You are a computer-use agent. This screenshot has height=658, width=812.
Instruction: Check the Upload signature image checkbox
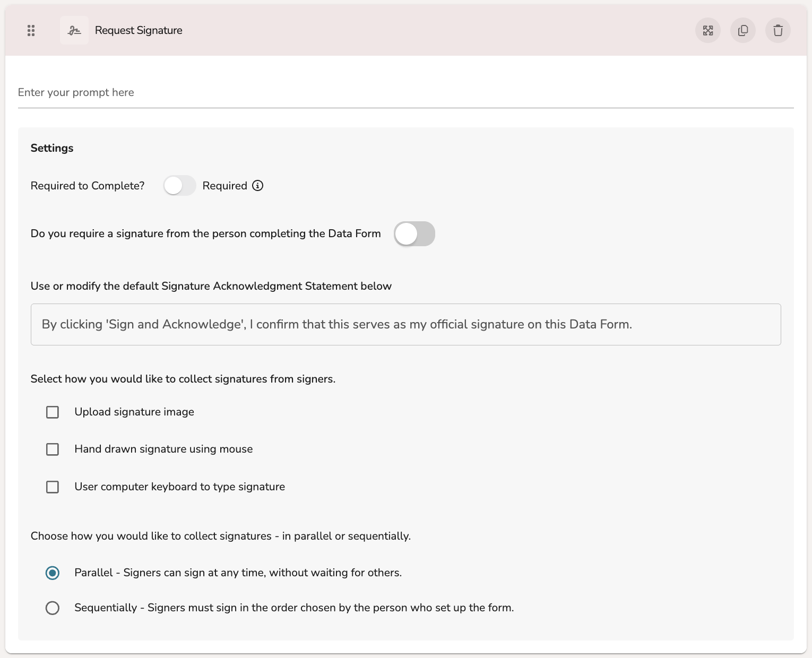click(x=53, y=412)
